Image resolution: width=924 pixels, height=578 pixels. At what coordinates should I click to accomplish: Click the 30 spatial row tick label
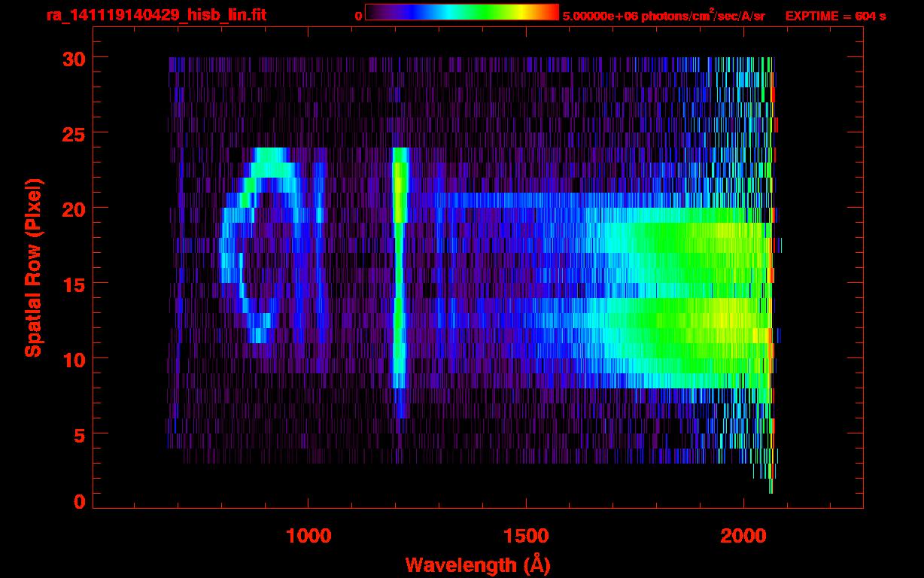[73, 58]
